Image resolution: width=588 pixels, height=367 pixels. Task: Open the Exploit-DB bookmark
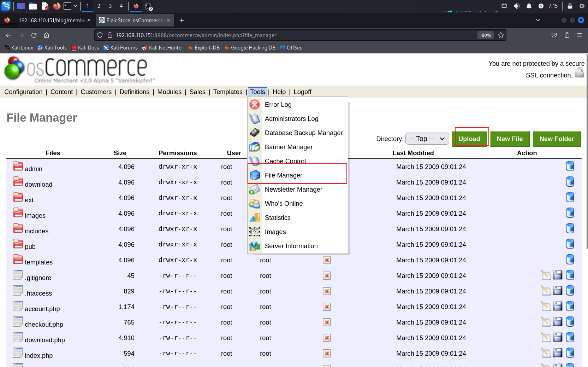click(203, 48)
